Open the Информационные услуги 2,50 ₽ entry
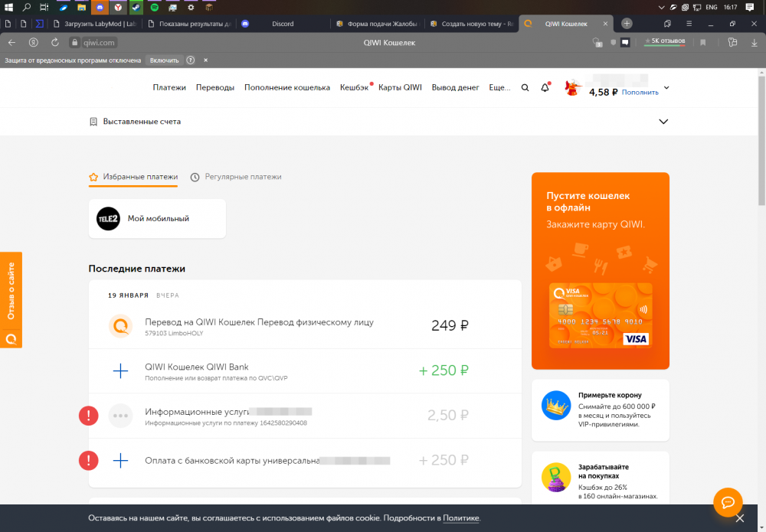This screenshot has height=532, width=766. point(305,416)
